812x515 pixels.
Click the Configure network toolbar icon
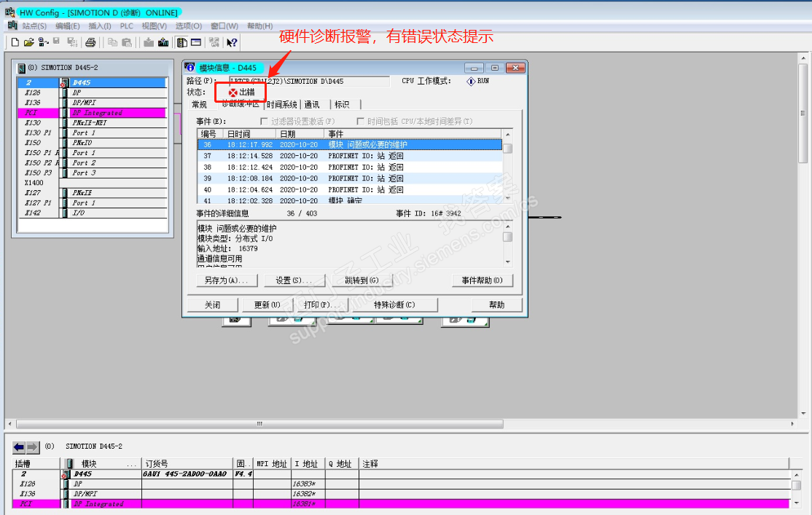coord(214,42)
